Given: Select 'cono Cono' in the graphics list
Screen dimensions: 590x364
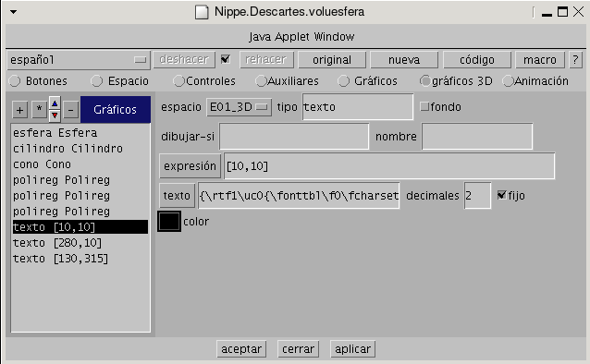Looking at the screenshot, I should pyautogui.click(x=80, y=164).
